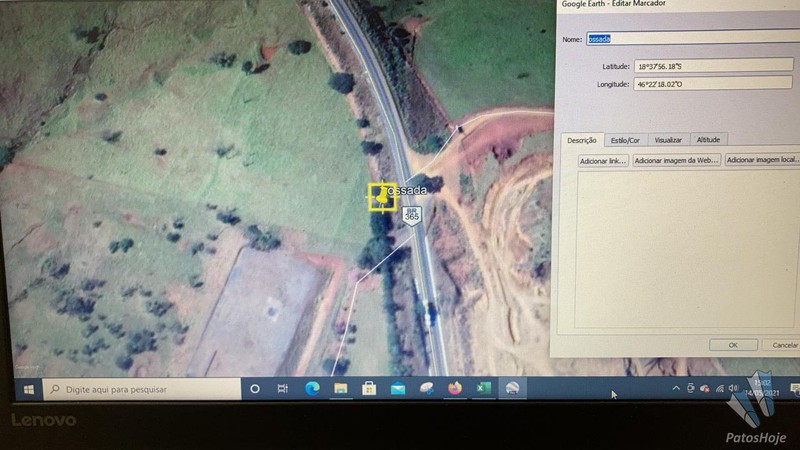Click 'Adicionar imagem local...' button

pyautogui.click(x=762, y=160)
